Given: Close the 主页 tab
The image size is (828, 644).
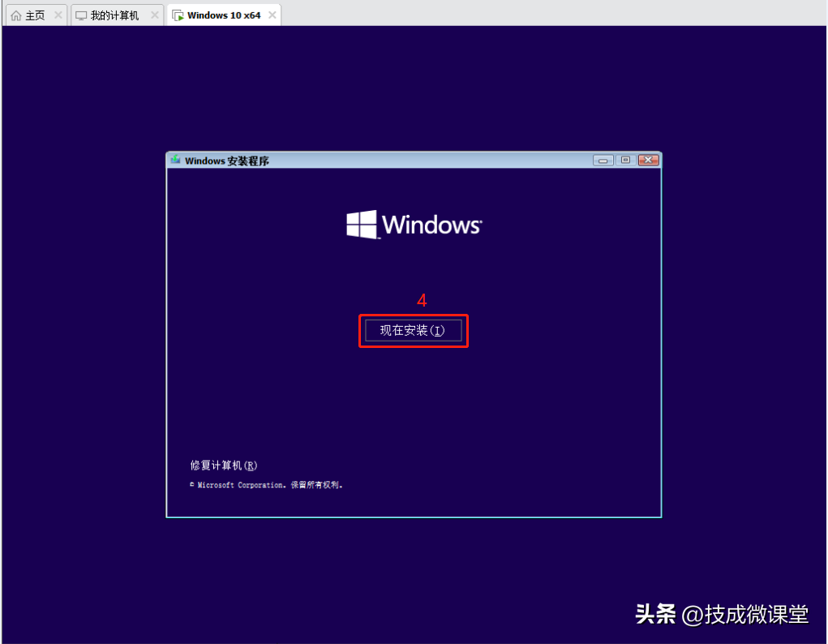Looking at the screenshot, I should (58, 15).
